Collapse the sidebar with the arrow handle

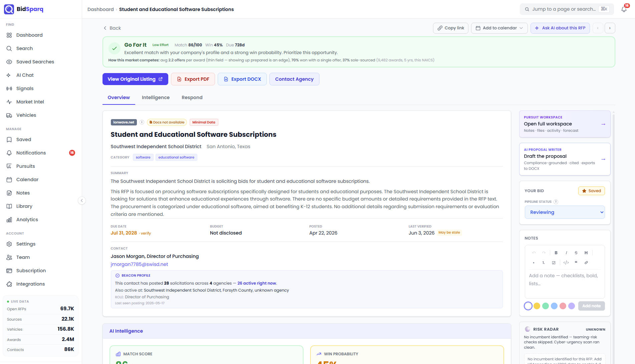coord(82,201)
